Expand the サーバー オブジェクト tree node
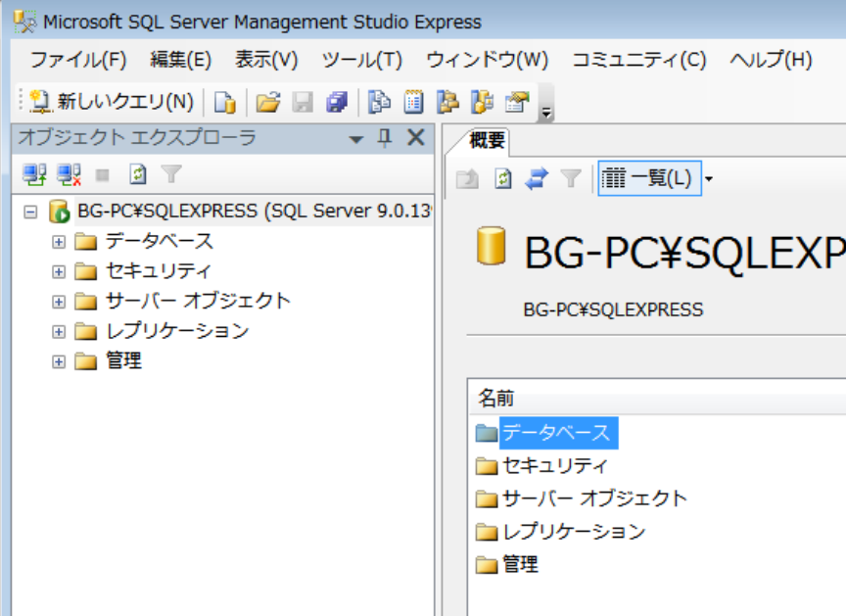Image resolution: width=846 pixels, height=616 pixels. [59, 302]
